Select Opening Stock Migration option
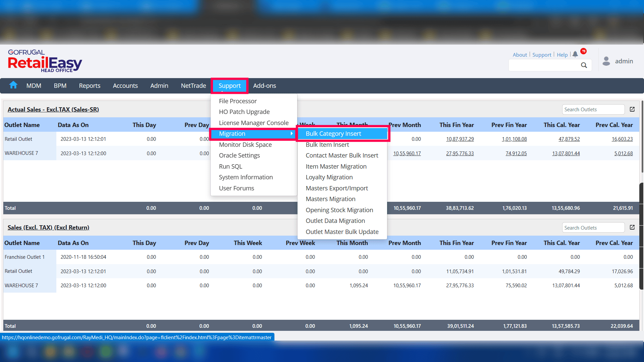 [x=339, y=210]
